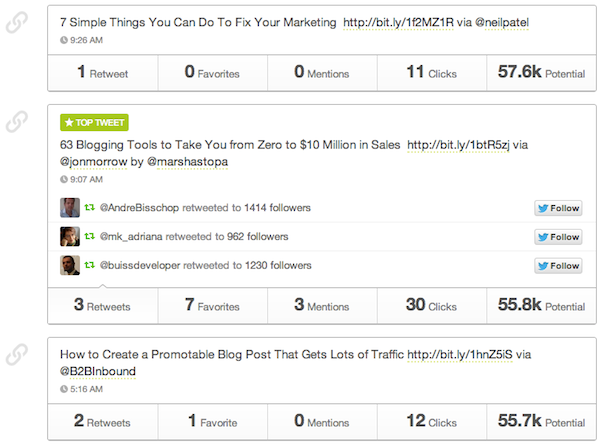Follow @AndreBisschop on Twitter
This screenshot has width=600, height=445.
click(558, 208)
